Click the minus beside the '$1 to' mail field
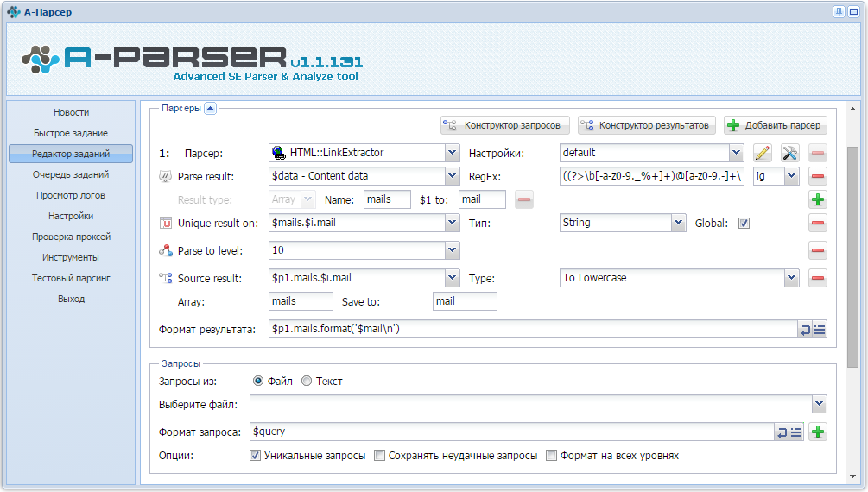 (x=524, y=199)
